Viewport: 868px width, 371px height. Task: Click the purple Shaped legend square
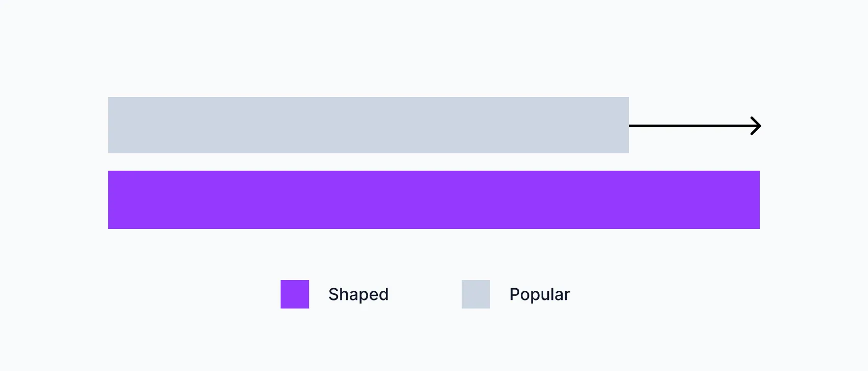[295, 294]
